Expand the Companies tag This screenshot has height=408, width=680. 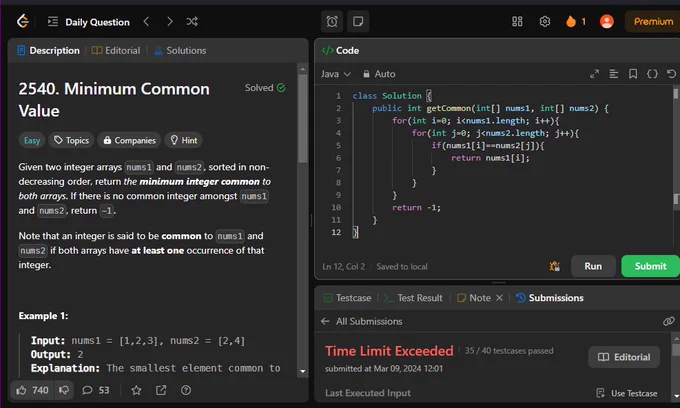129,140
